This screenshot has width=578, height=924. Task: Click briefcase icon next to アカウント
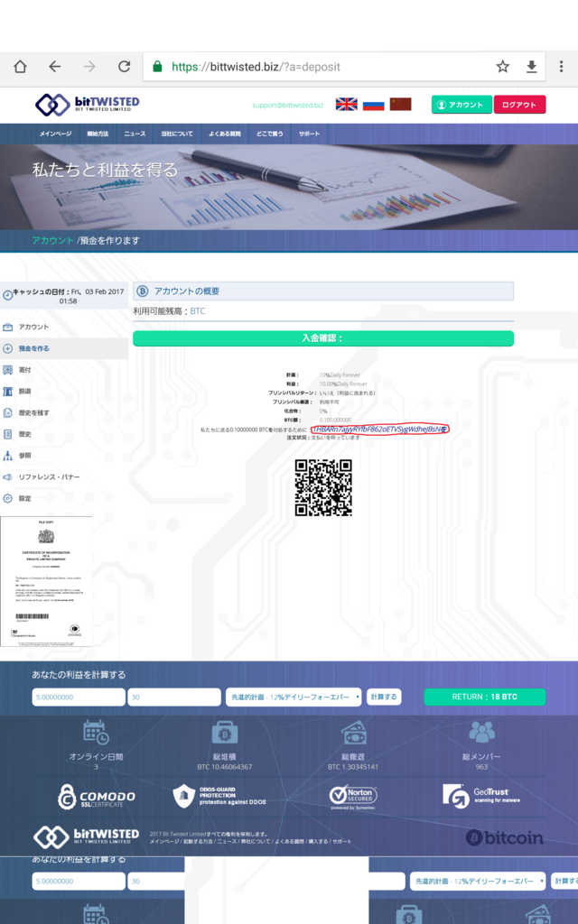[7, 327]
